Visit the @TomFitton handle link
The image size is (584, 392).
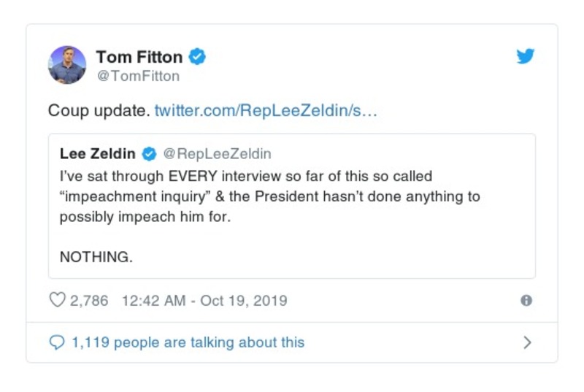(x=138, y=76)
